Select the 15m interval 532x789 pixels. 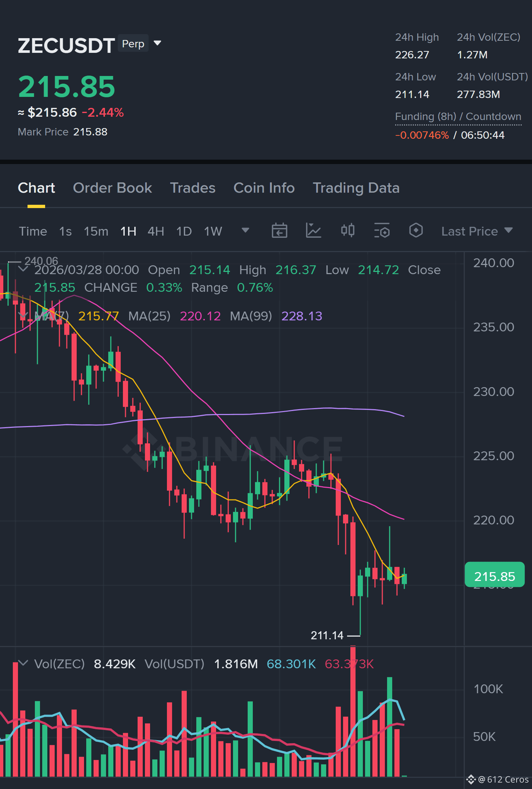[96, 231]
